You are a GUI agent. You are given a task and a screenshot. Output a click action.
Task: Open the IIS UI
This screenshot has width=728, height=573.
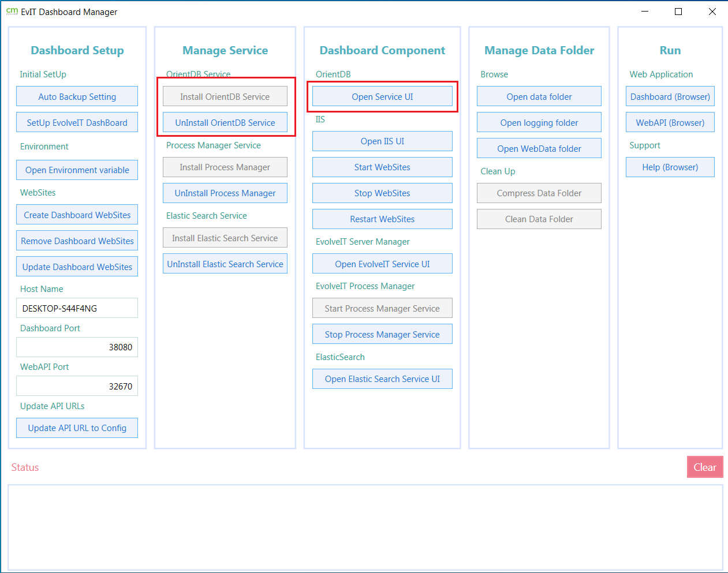coord(382,141)
